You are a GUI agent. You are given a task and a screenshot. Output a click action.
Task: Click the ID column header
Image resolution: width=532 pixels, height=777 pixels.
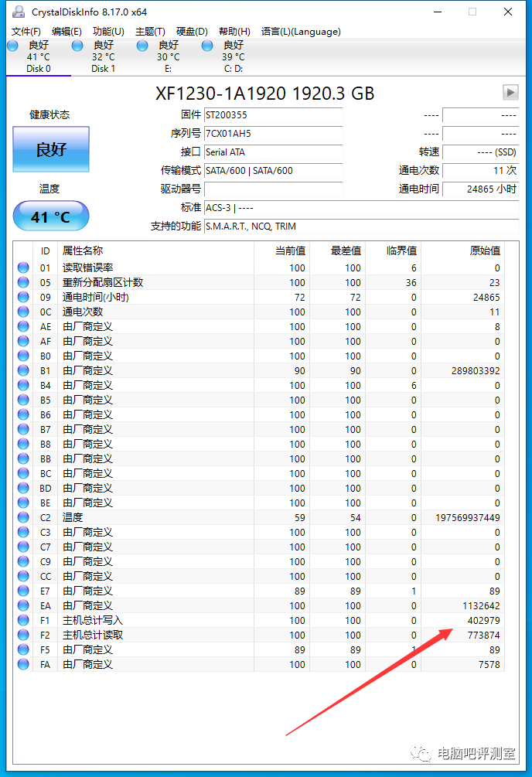tap(45, 251)
